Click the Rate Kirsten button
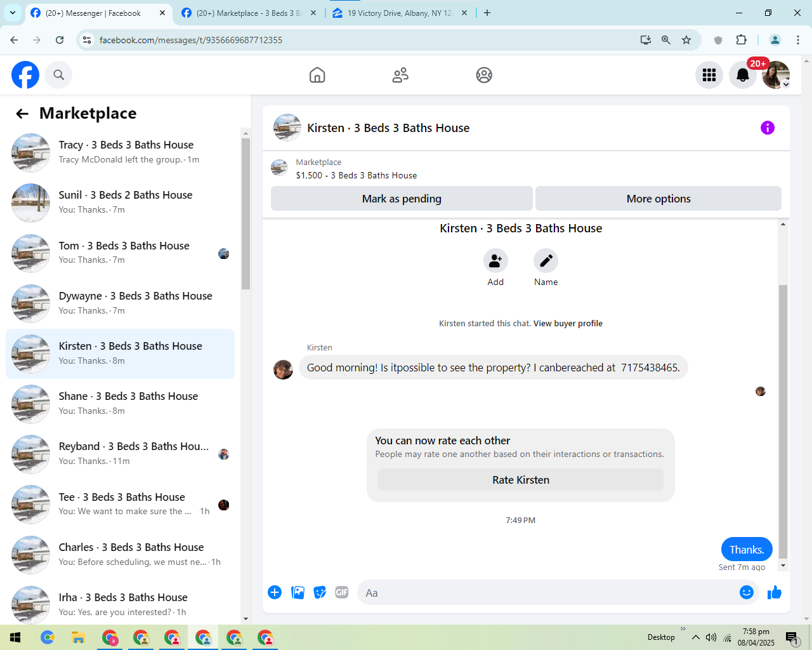 click(x=521, y=480)
